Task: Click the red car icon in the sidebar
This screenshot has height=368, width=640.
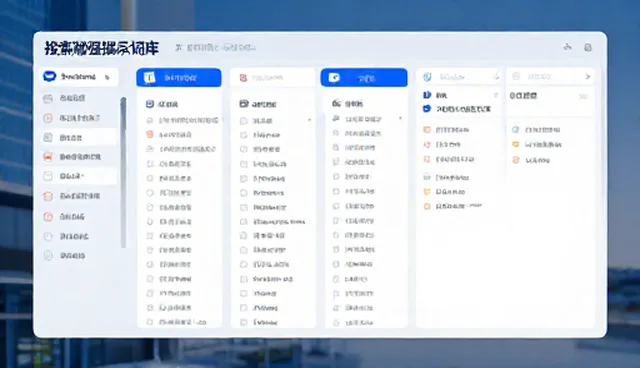Action: [48, 157]
